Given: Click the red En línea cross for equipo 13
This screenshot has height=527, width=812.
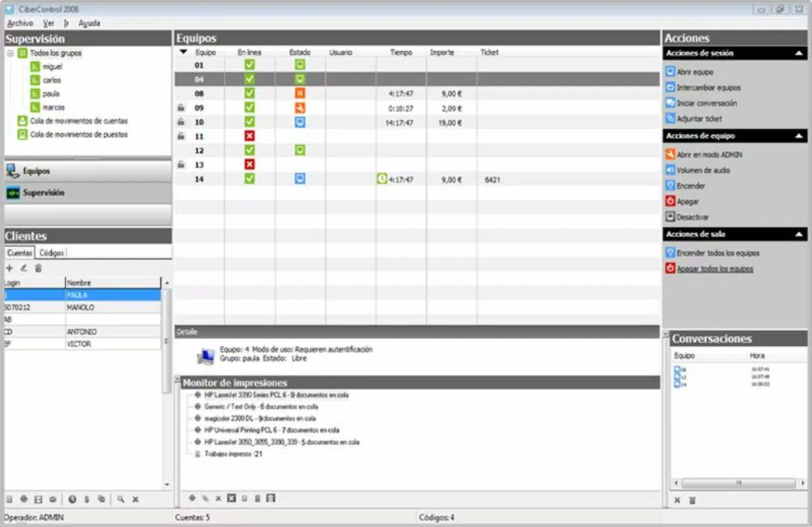Looking at the screenshot, I should 249,164.
